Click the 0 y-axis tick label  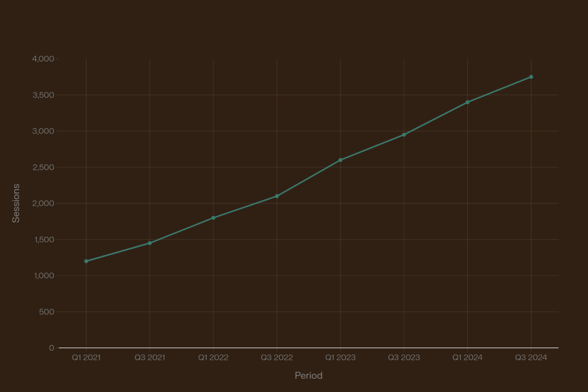point(51,348)
